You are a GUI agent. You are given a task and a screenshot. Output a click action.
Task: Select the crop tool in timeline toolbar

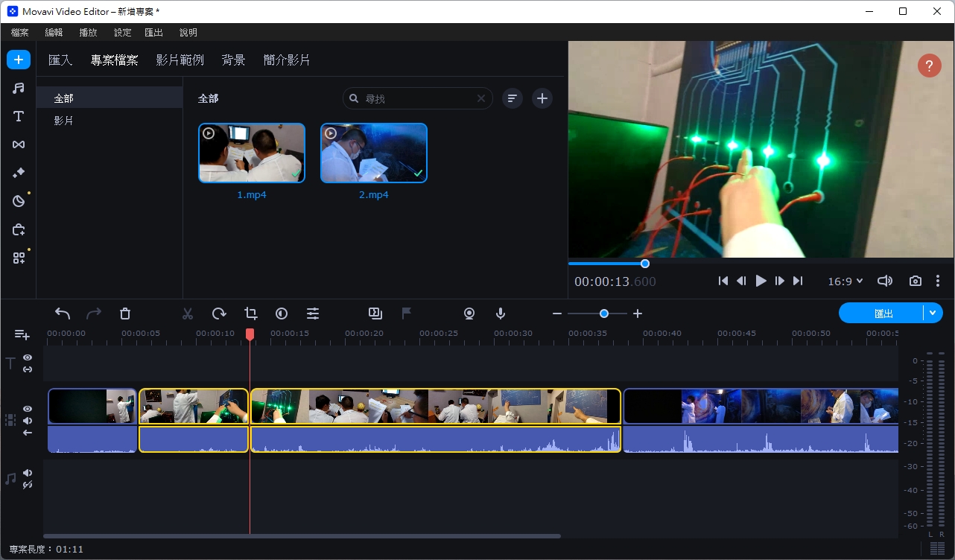pyautogui.click(x=250, y=314)
